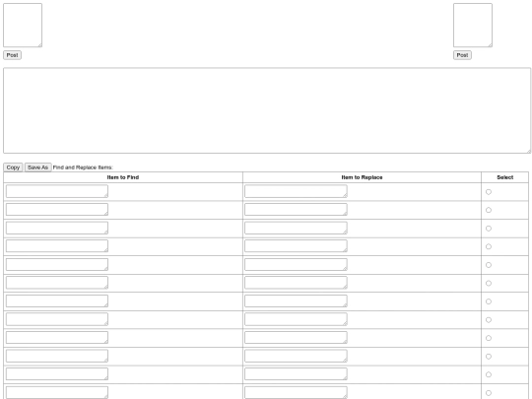Click the eleventh row's Item to Find field
This screenshot has height=399, width=532.
pos(57,374)
